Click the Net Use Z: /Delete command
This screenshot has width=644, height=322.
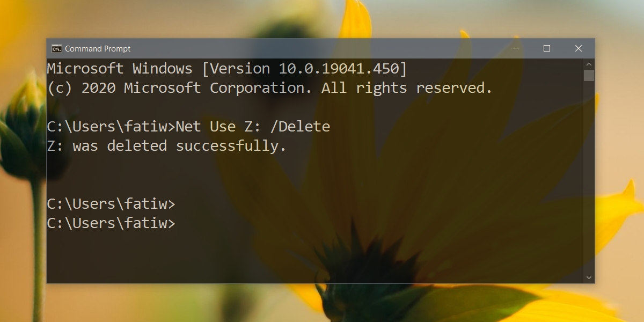click(253, 127)
